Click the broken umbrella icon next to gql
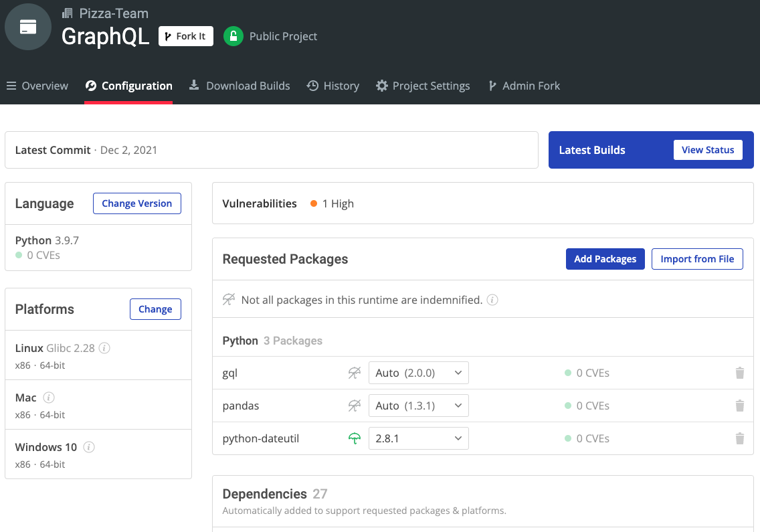This screenshot has width=760, height=532. pos(354,373)
